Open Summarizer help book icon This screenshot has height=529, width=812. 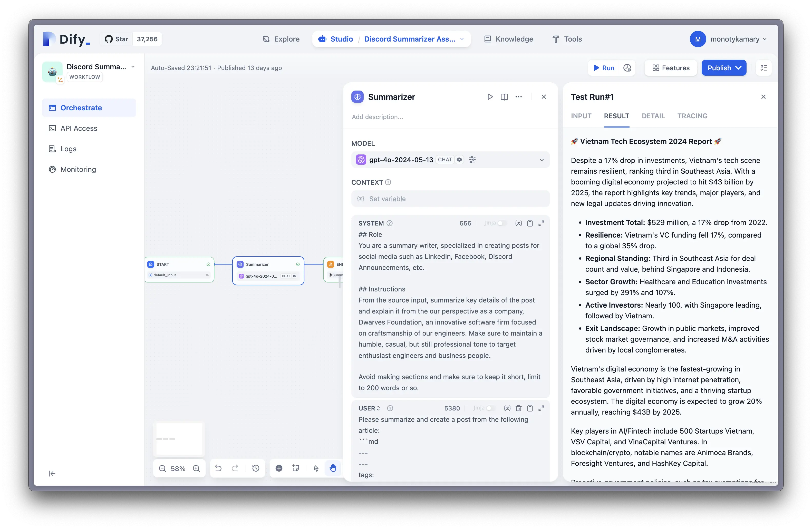point(504,97)
